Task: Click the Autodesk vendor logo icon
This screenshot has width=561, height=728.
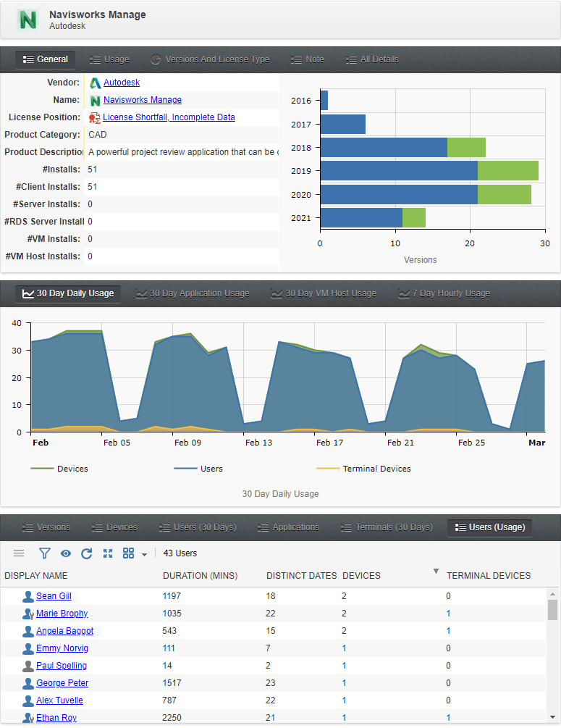Action: 95,83
